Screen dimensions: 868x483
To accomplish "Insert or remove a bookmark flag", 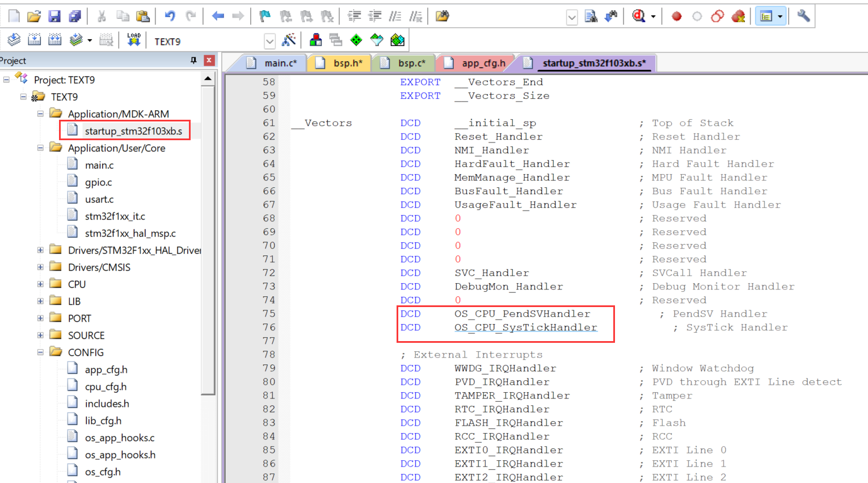I will point(265,16).
